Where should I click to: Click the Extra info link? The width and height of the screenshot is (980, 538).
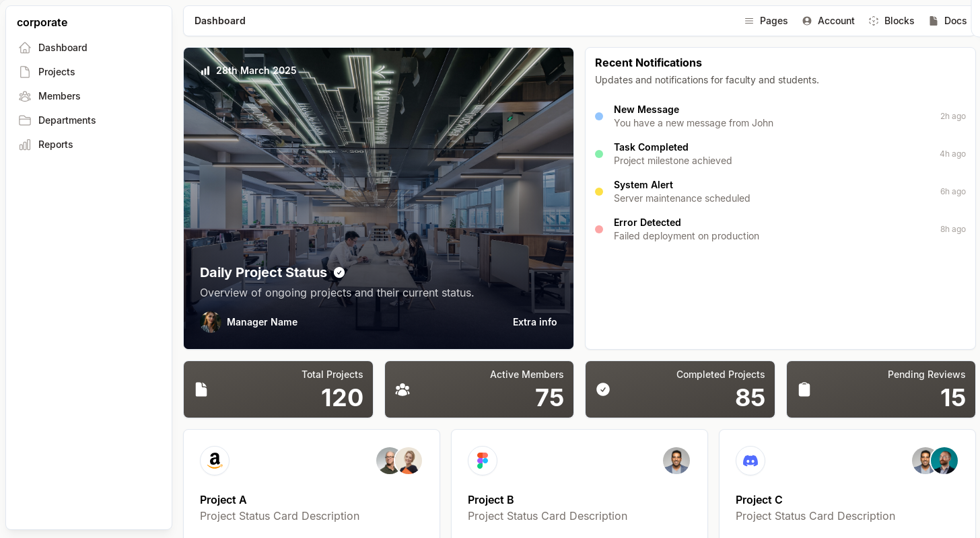(x=534, y=322)
